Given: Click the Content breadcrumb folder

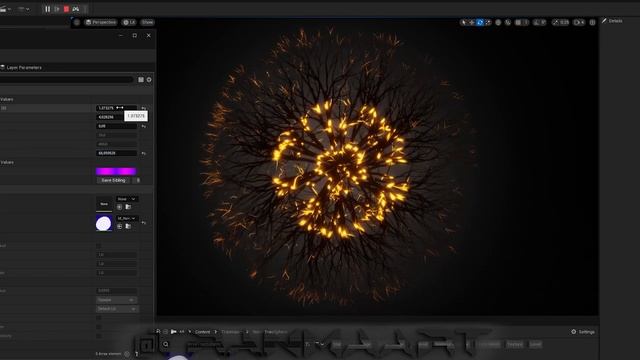Looking at the screenshot, I should pos(202,332).
